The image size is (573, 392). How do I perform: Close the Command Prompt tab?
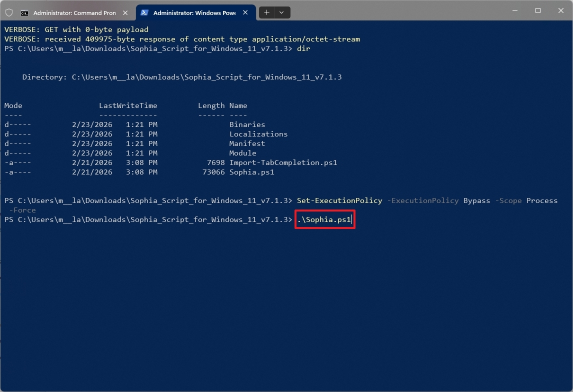[x=125, y=12]
